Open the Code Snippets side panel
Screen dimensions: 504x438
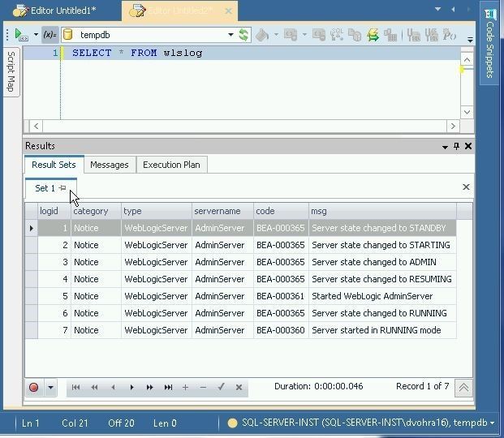pos(490,47)
